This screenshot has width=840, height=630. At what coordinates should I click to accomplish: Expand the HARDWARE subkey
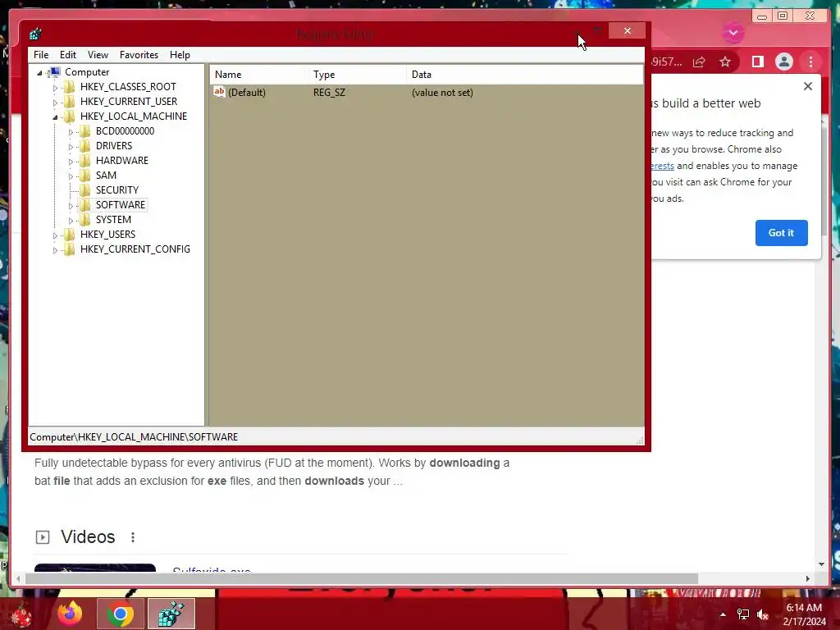tap(71, 162)
